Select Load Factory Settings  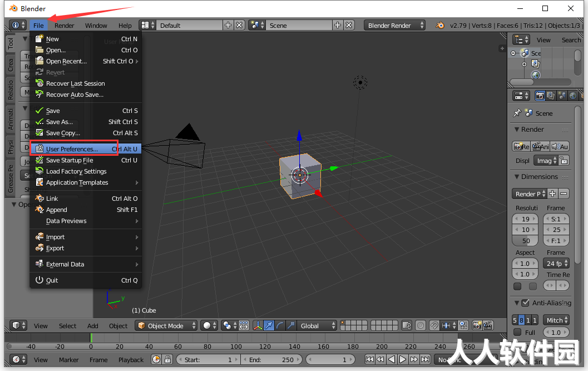point(86,171)
